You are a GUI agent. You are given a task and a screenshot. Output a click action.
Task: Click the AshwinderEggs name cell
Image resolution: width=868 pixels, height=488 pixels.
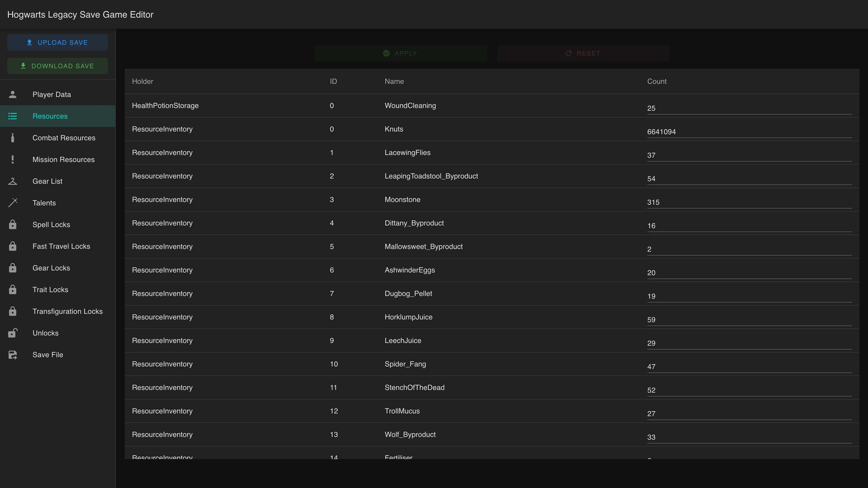coord(410,270)
